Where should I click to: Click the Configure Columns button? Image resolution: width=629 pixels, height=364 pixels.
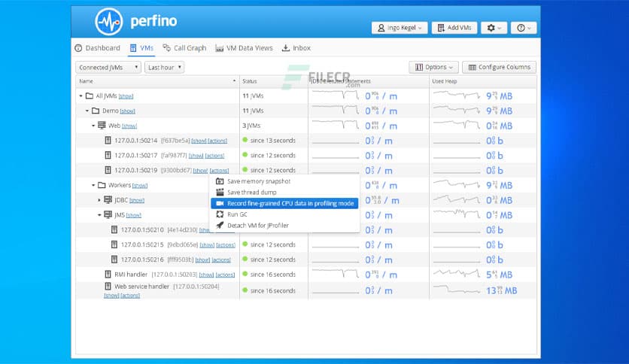pyautogui.click(x=499, y=68)
